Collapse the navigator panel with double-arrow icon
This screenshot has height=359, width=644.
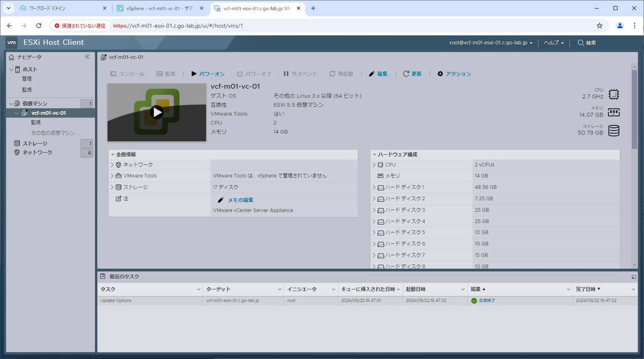pos(87,57)
